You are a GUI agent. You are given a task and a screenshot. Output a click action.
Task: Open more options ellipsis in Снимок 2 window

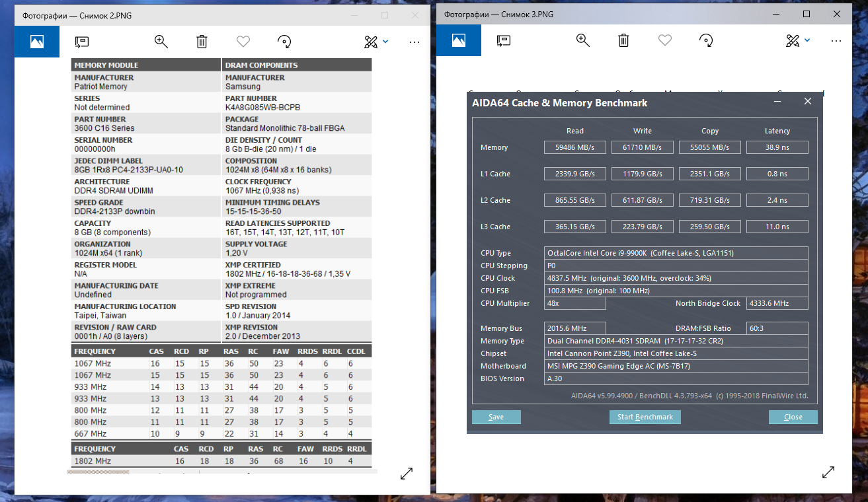(x=414, y=42)
